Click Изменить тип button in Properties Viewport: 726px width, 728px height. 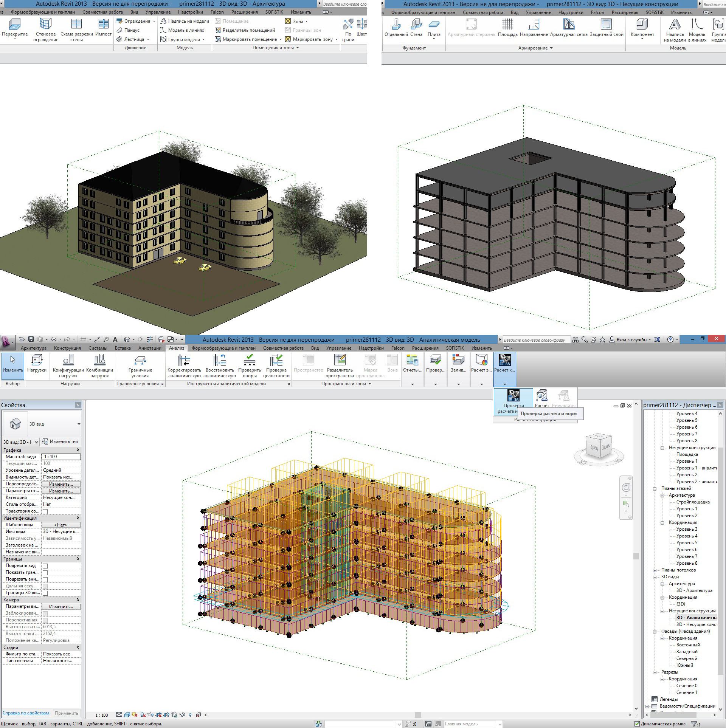tap(60, 441)
